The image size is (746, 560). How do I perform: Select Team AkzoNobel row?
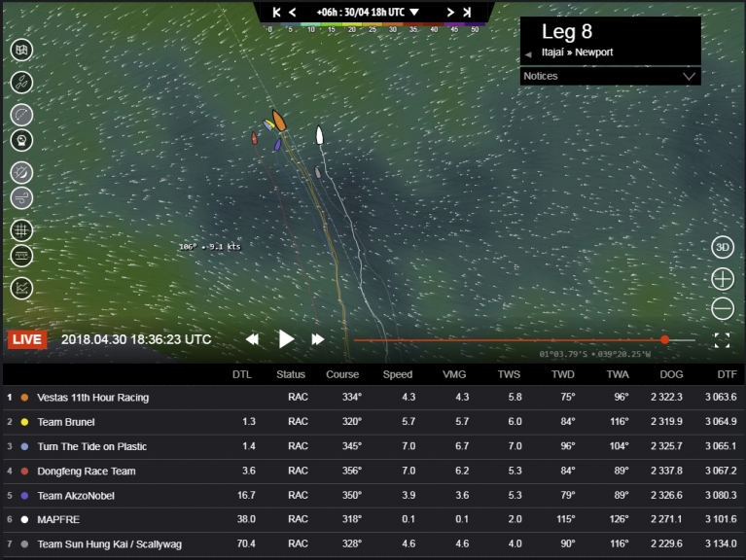373,496
